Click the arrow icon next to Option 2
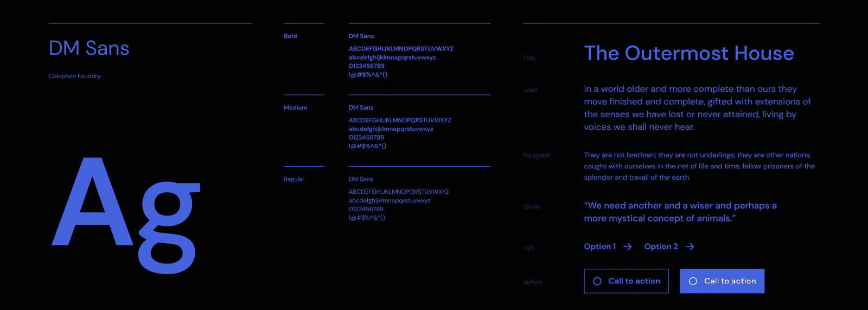The image size is (868, 310). [x=690, y=246]
